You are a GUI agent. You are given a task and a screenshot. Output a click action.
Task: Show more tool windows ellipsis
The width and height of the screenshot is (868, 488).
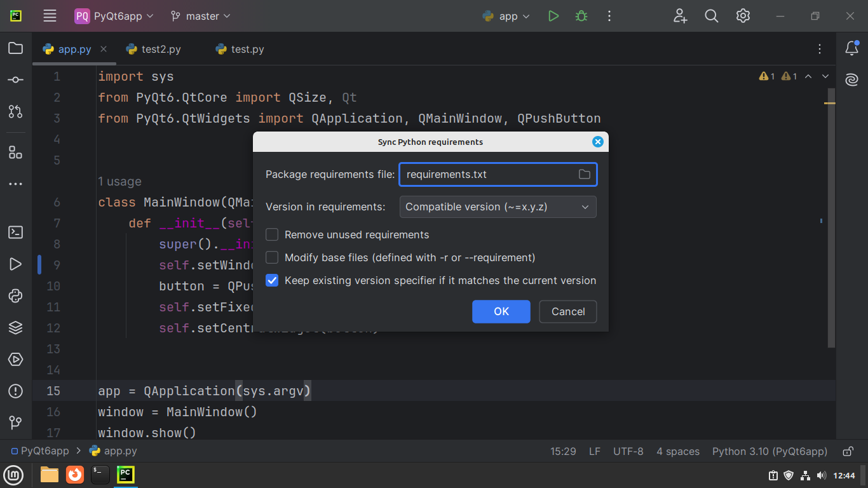[x=16, y=184]
